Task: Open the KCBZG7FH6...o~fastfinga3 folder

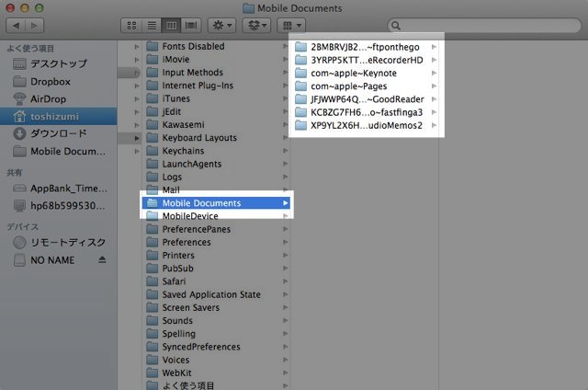Action: [366, 112]
